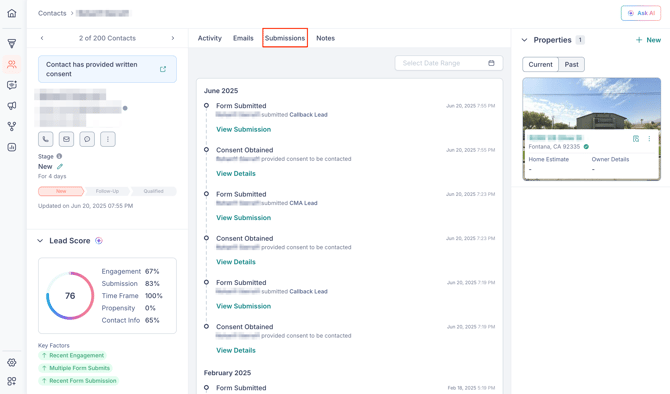
Task: Open the workflow branch icon in the sidebar
Action: click(12, 126)
